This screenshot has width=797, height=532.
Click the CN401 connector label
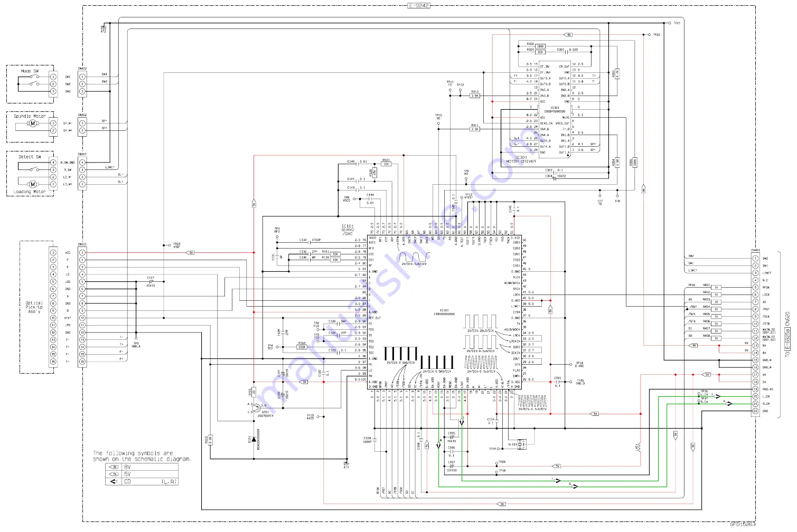tap(755, 251)
